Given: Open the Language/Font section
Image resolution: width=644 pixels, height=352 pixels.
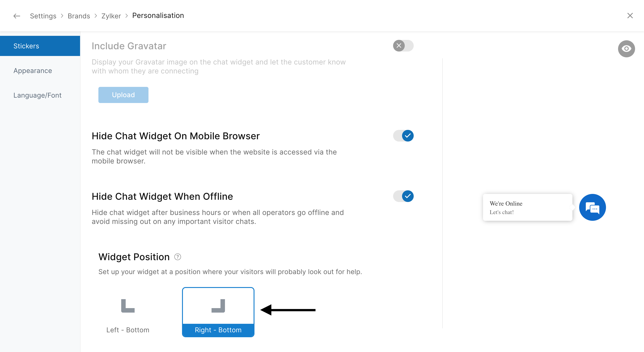Looking at the screenshot, I should [x=38, y=95].
